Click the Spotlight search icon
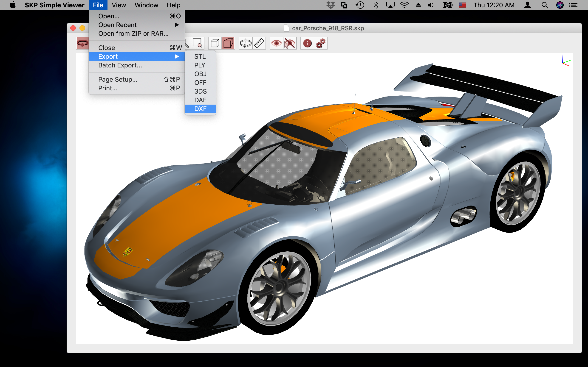Image resolution: width=588 pixels, height=367 pixels. tap(545, 5)
